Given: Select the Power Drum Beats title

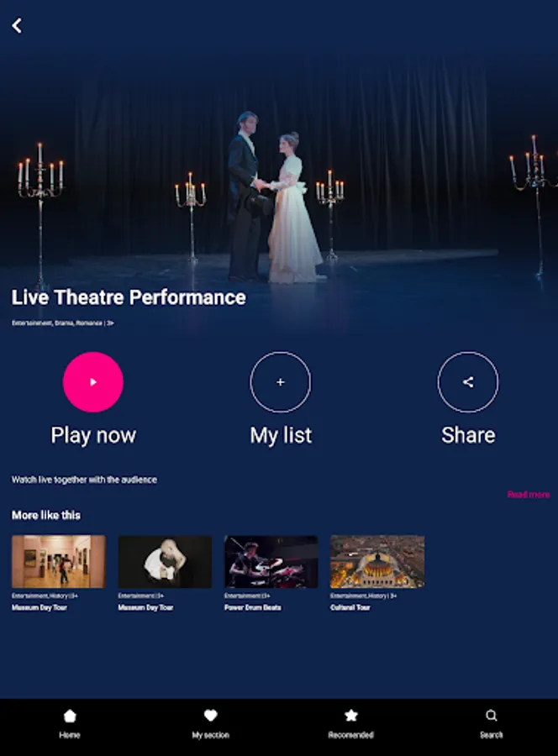Looking at the screenshot, I should click(x=253, y=607).
